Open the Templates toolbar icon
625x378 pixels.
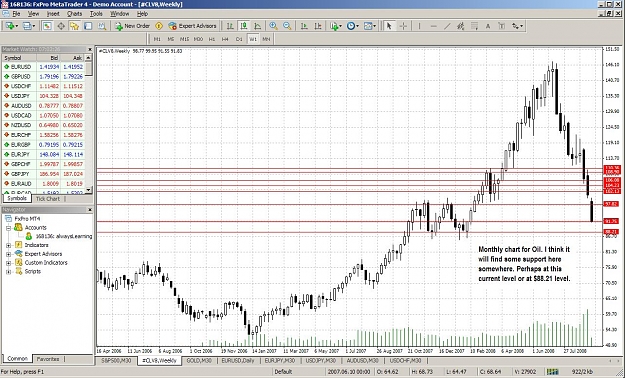(369, 26)
